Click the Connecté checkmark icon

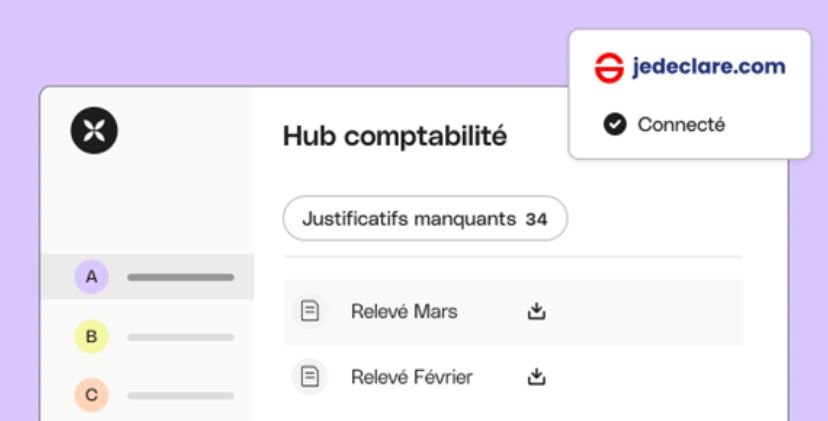[x=614, y=125]
